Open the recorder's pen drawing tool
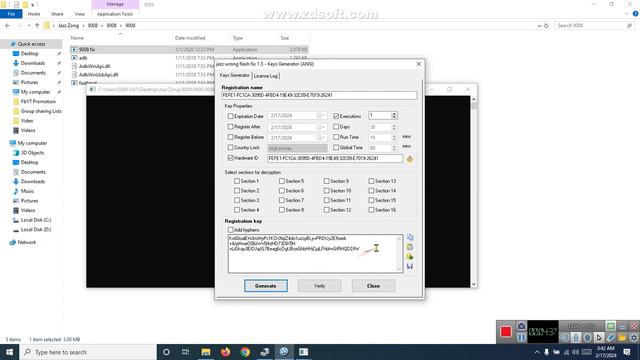This screenshot has width=640, height=360. [x=610, y=338]
